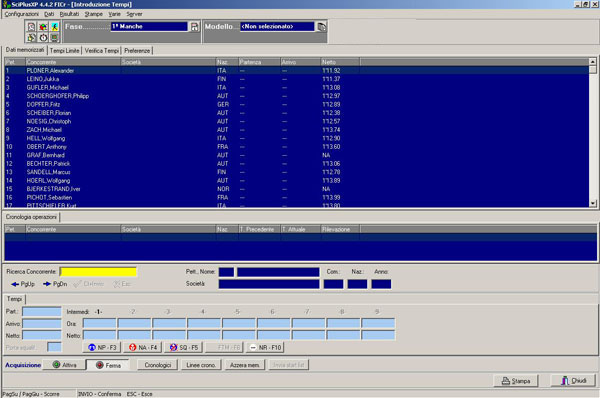Click the down arrow of the competitor list scrollbar

593,204
